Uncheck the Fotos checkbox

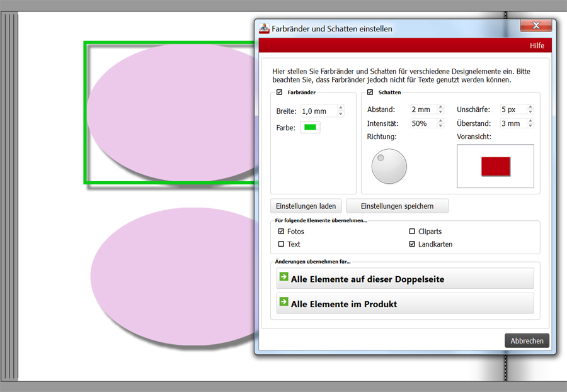pyautogui.click(x=281, y=231)
